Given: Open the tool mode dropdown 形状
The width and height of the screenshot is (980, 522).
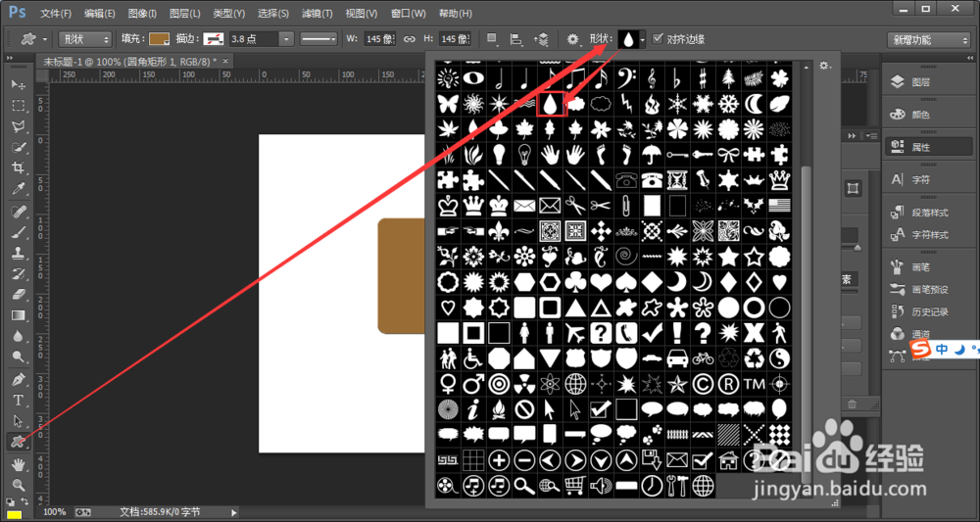Looking at the screenshot, I should pyautogui.click(x=85, y=39).
